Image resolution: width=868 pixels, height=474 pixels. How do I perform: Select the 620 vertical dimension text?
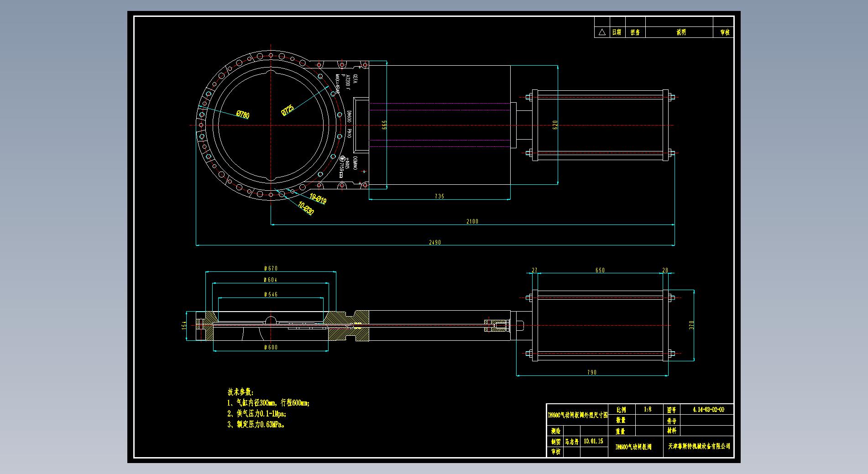pos(555,125)
